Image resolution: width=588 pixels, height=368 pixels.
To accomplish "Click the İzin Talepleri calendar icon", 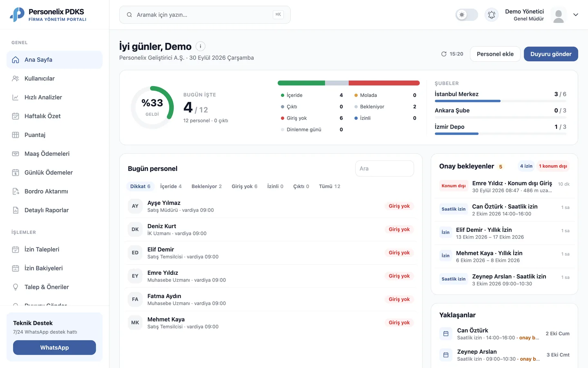I will click(x=16, y=249).
